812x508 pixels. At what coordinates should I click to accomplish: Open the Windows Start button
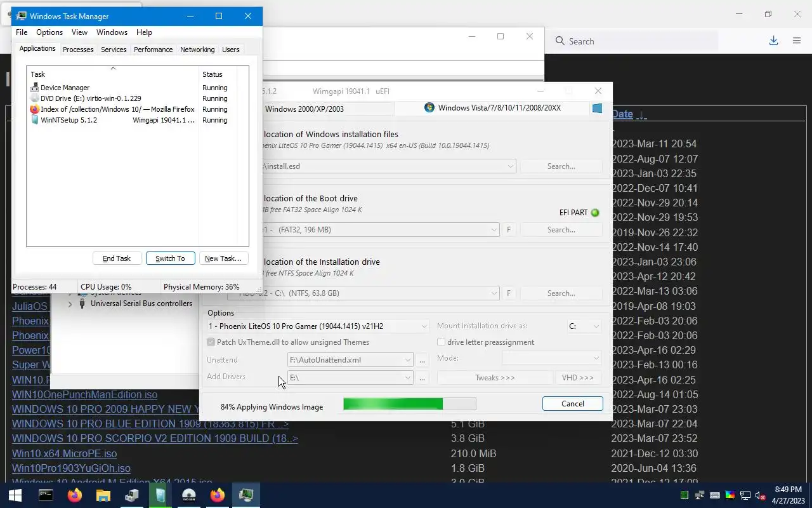(x=15, y=495)
